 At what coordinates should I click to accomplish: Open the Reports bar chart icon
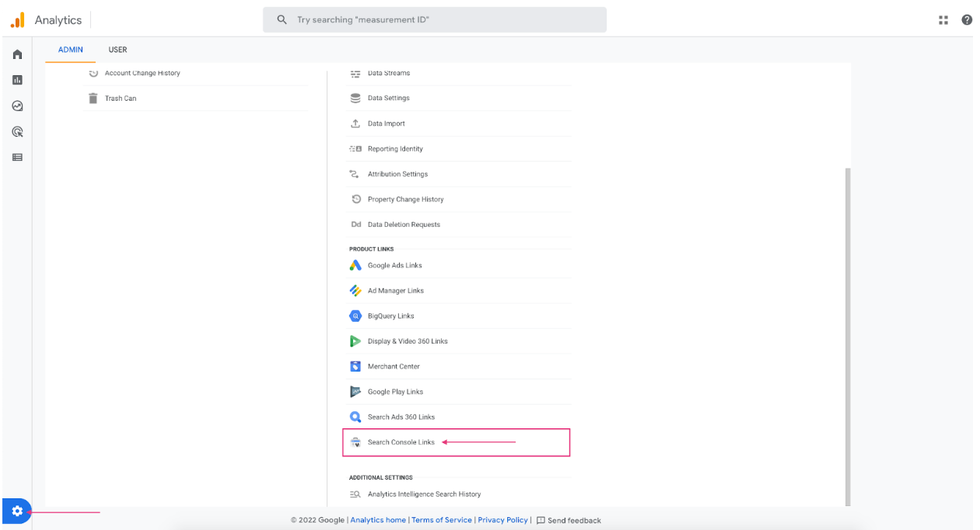[17, 80]
